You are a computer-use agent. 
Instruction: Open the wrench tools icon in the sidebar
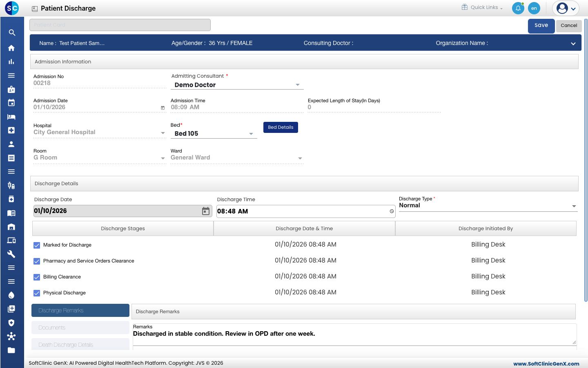11,254
